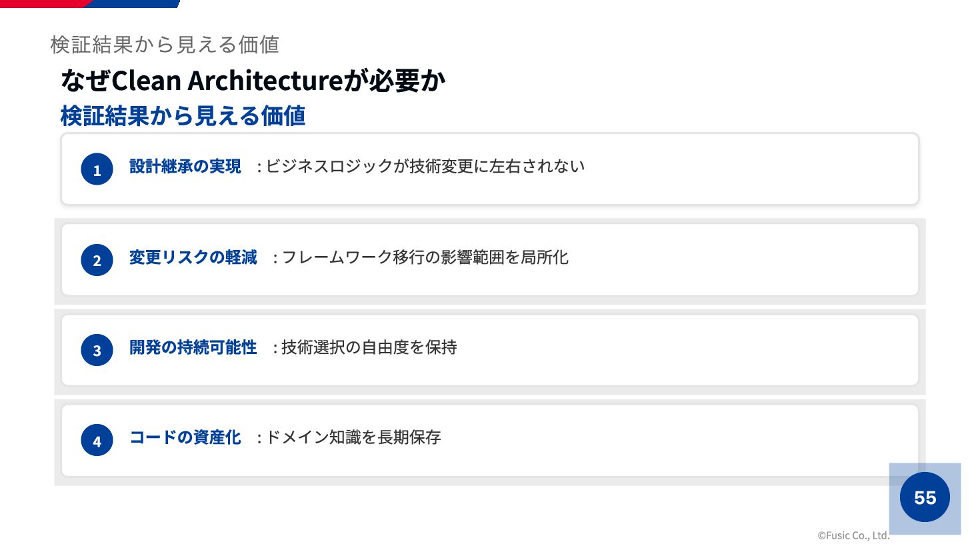
Task: Click the text ドメイン知識を長期保存
Action: coord(353,437)
